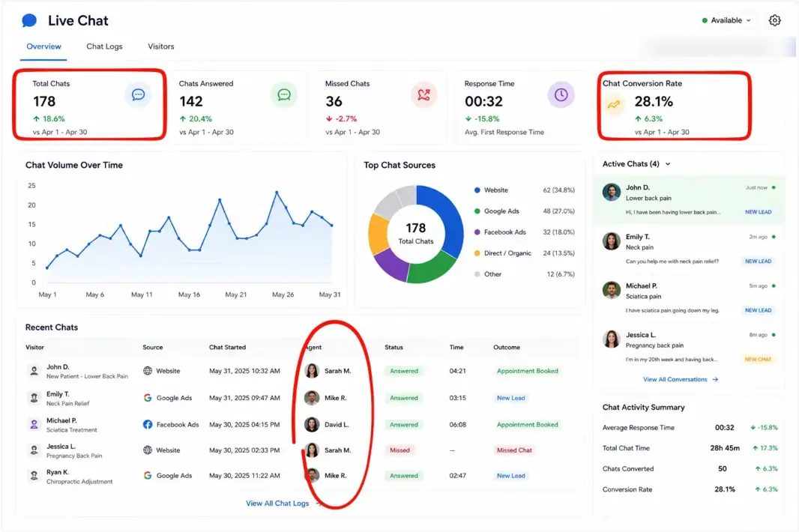This screenshot has height=532, width=799.
Task: Open the settings gear icon
Action: [x=774, y=20]
